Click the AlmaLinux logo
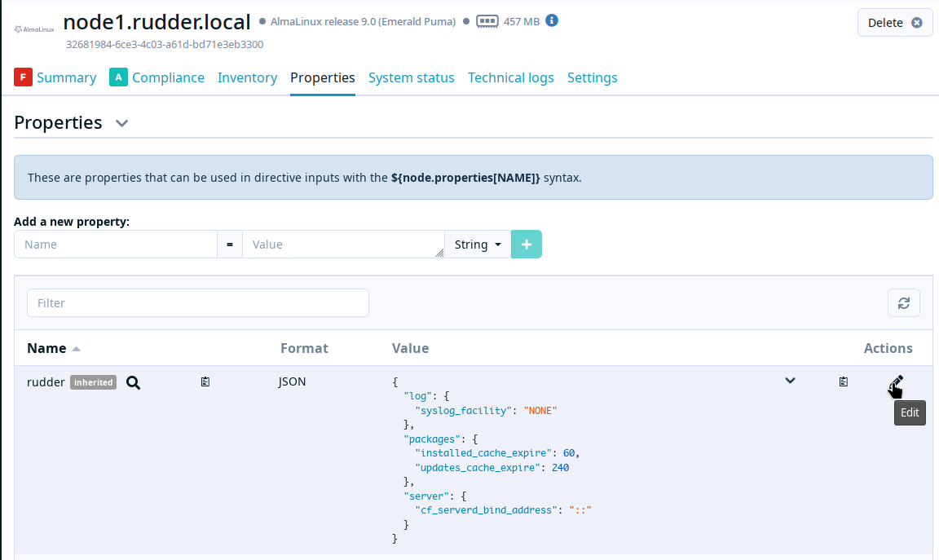This screenshot has width=939, height=560. (35, 29)
